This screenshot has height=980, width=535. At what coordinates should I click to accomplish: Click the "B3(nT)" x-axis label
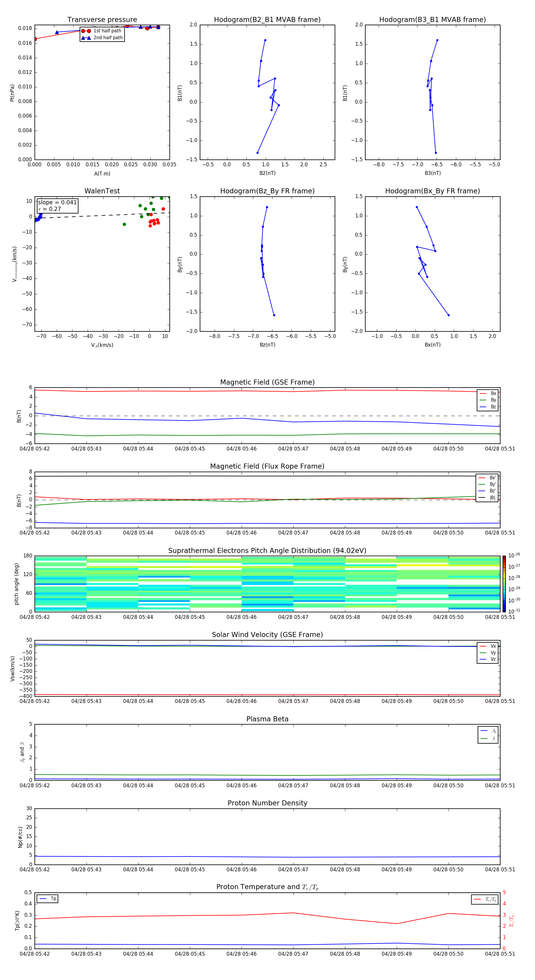pos(432,173)
